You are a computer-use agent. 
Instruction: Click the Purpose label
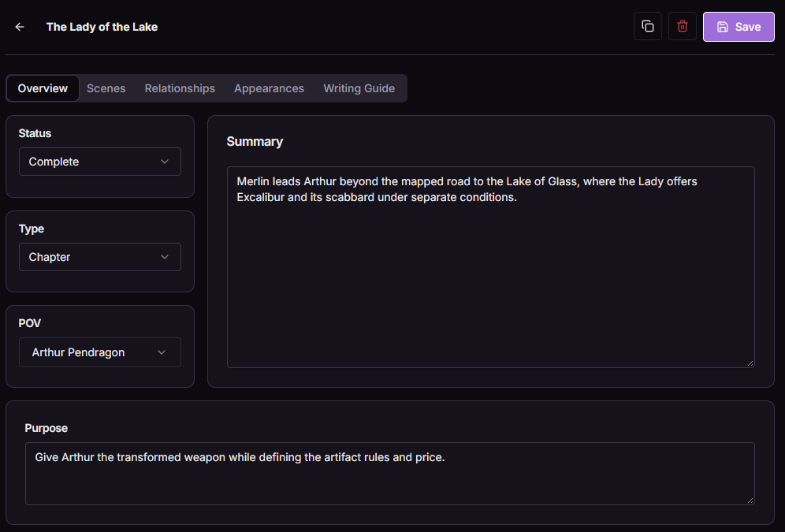[46, 429]
